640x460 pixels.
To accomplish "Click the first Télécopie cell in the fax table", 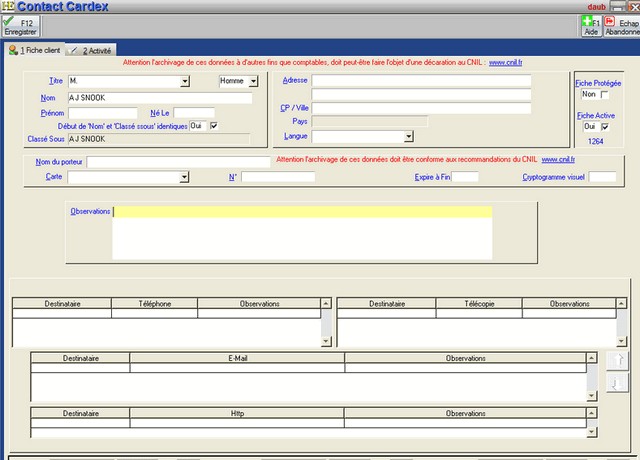I will pyautogui.click(x=479, y=313).
